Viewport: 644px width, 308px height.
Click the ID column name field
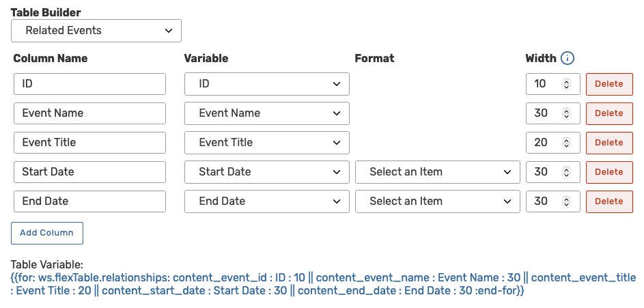pos(89,84)
